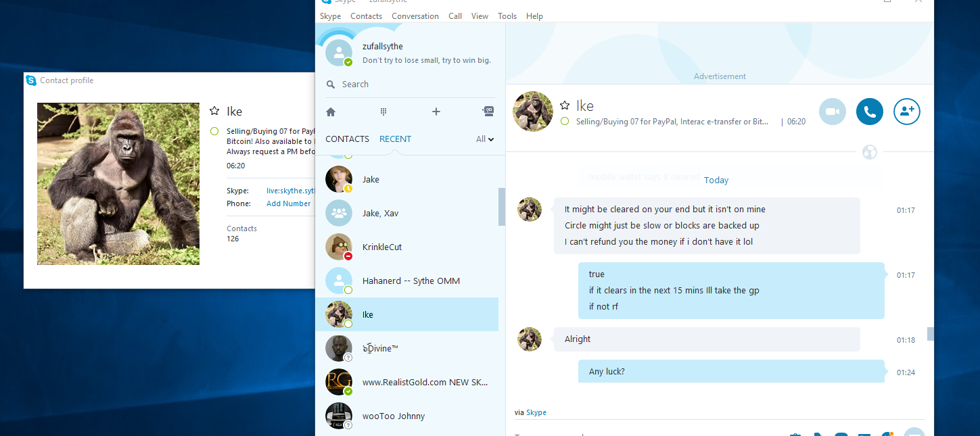The image size is (980, 436).
Task: Click "I can't refund you the money" line
Action: tap(659, 242)
